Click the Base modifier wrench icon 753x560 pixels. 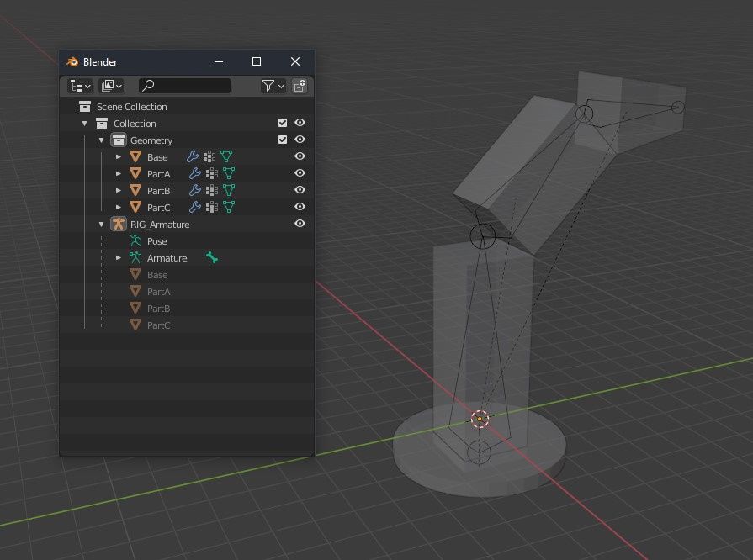[x=193, y=156]
